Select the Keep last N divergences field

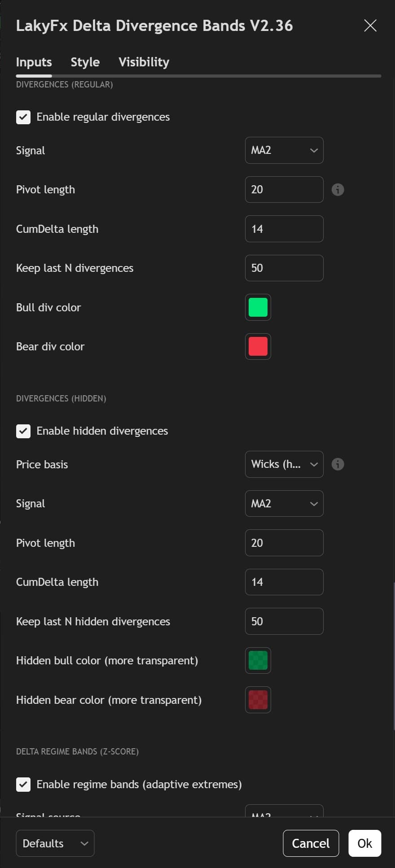tap(284, 268)
